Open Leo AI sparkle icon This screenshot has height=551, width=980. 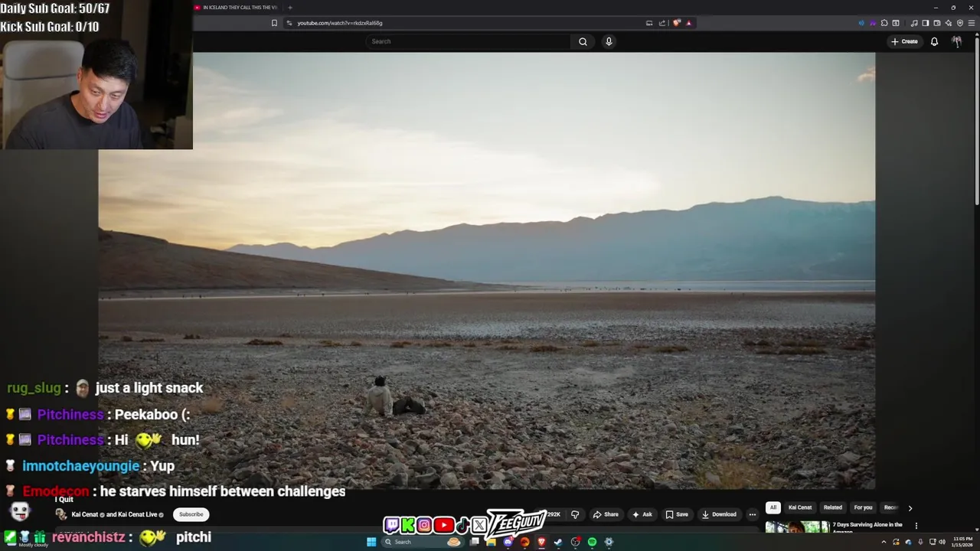pos(949,23)
